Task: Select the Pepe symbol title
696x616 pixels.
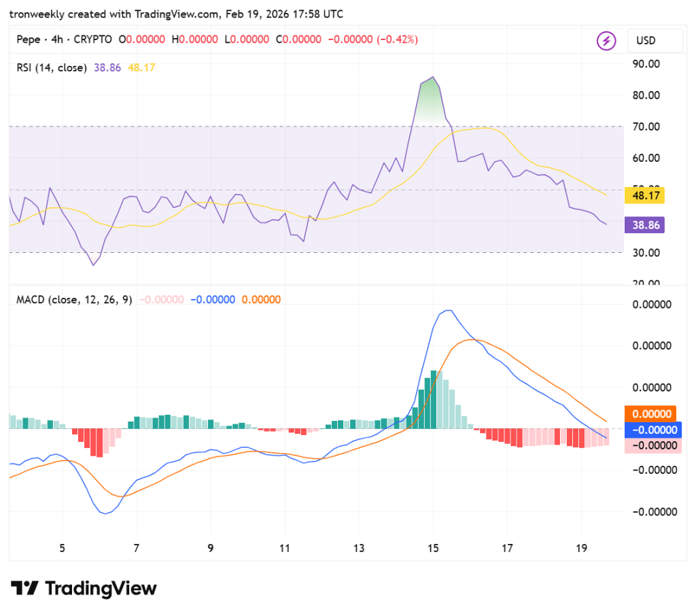Action: (x=29, y=39)
